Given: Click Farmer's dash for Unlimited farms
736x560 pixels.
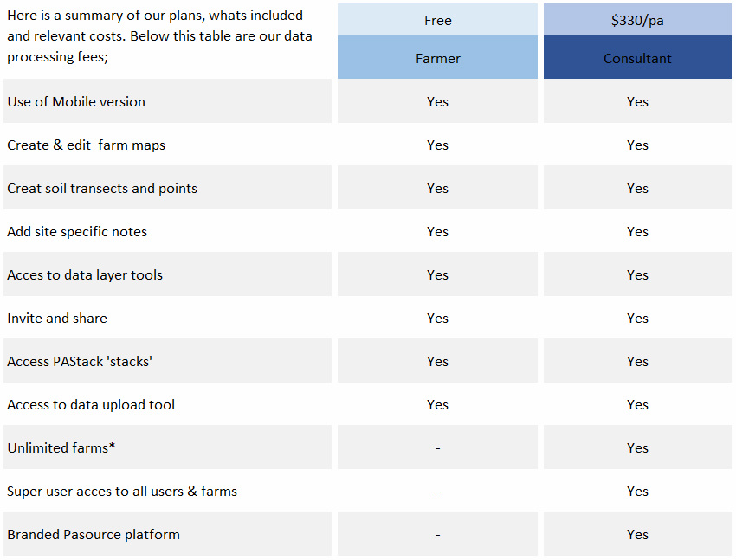Looking at the screenshot, I should click(437, 447).
